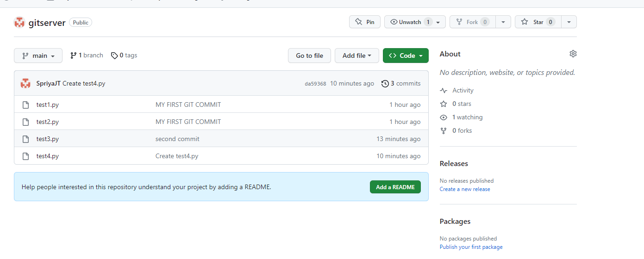Click the Activity pulse icon

[x=444, y=91]
